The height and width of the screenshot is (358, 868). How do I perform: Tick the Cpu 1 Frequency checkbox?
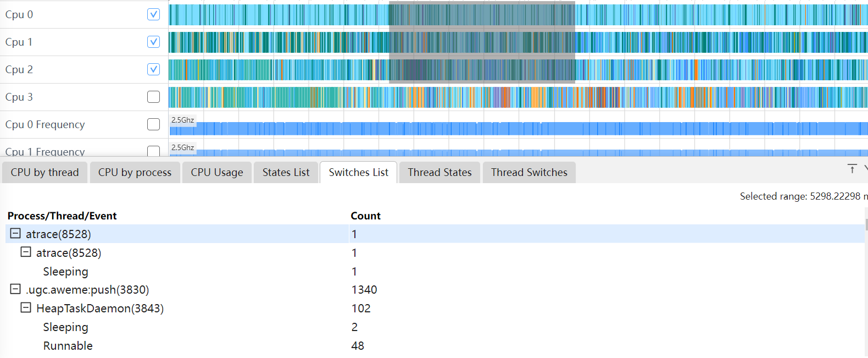(154, 151)
